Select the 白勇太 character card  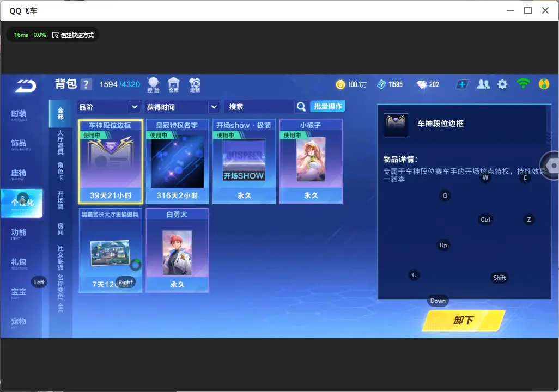click(177, 250)
